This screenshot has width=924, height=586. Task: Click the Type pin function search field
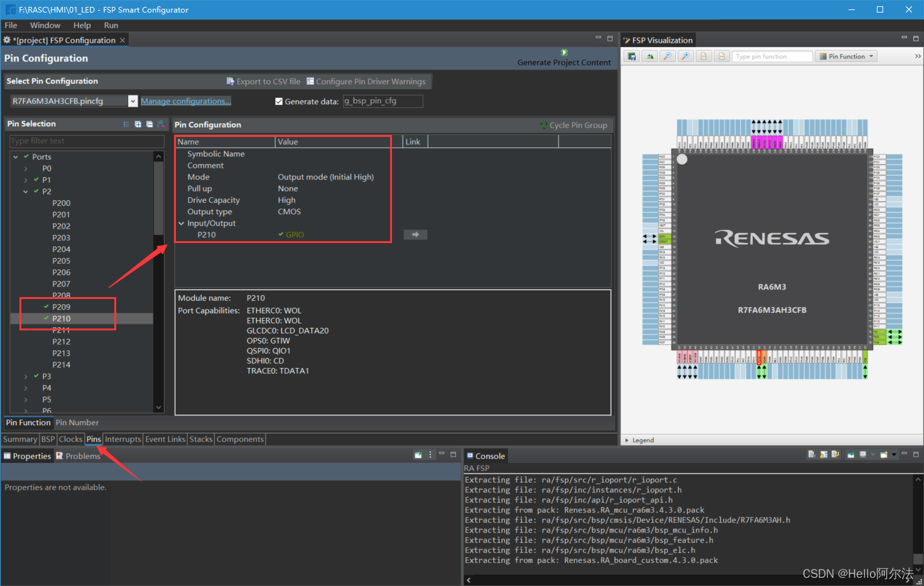(x=773, y=57)
